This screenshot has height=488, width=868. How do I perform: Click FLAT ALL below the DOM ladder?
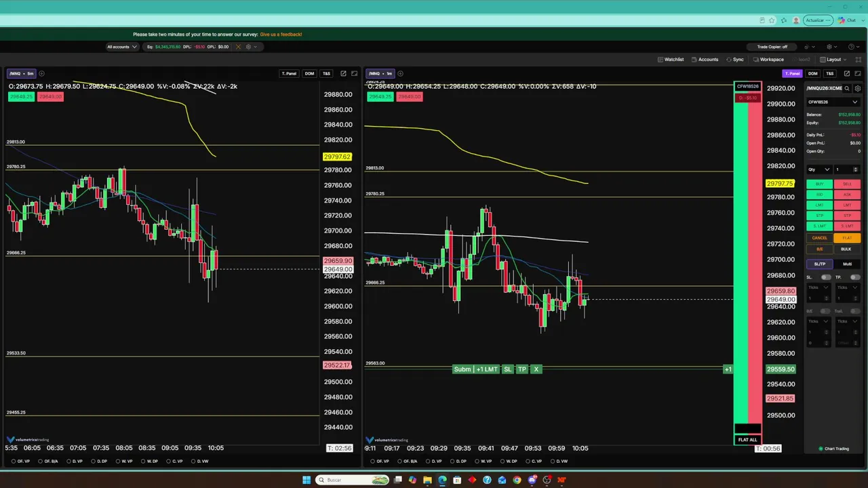click(747, 440)
